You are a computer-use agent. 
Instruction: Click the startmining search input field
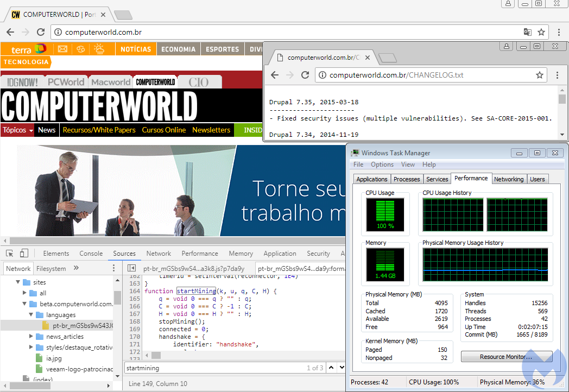[x=212, y=368]
